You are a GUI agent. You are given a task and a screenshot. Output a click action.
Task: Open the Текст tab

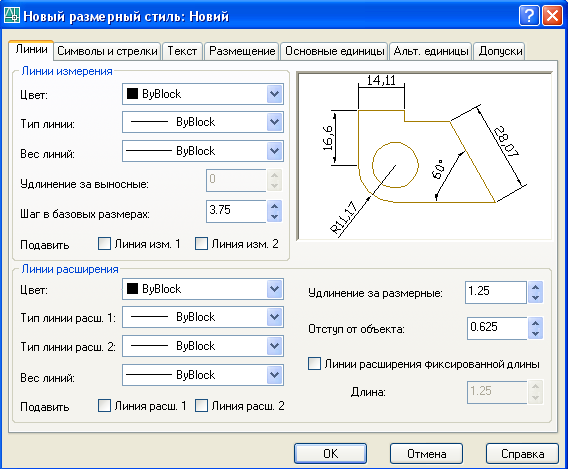click(182, 51)
